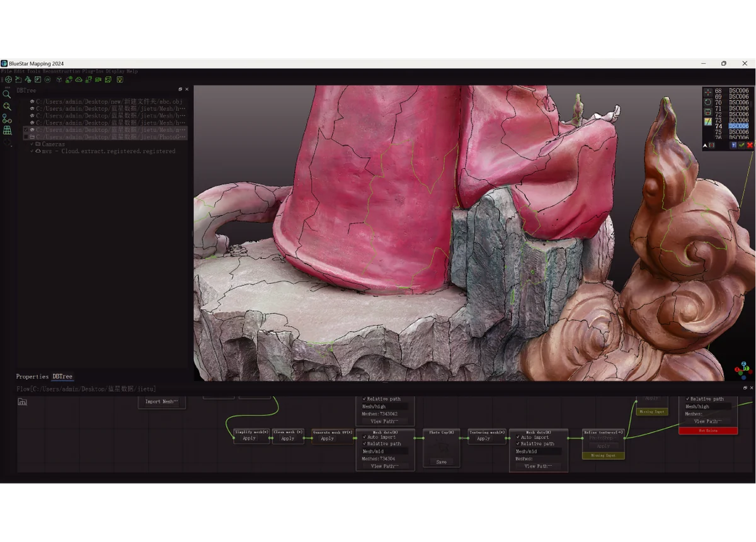Toggle Relative path in the Mesh/mid 734304 node
Viewport: 756px width, 542px height.
pos(364,444)
